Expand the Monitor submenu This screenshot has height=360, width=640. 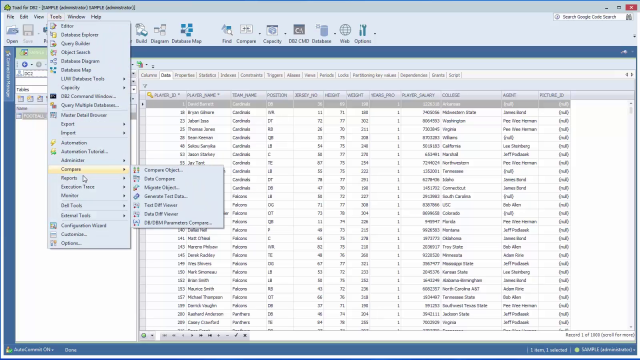pyautogui.click(x=89, y=196)
